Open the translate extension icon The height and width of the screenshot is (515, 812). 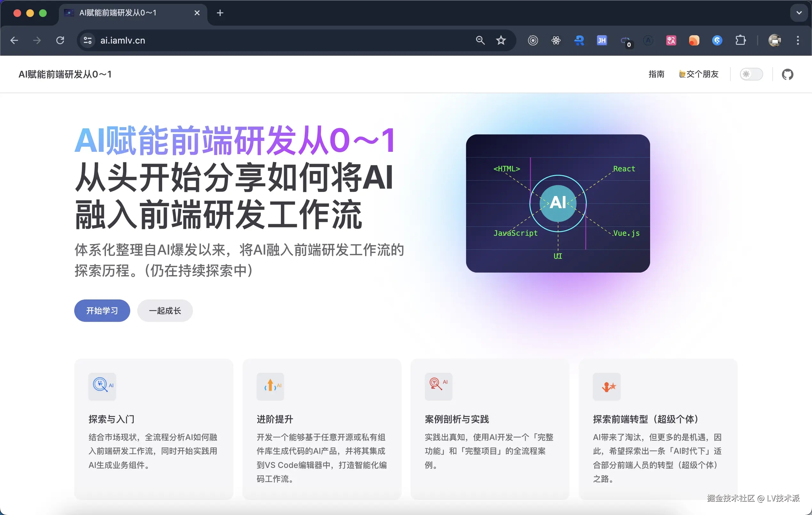tap(671, 40)
